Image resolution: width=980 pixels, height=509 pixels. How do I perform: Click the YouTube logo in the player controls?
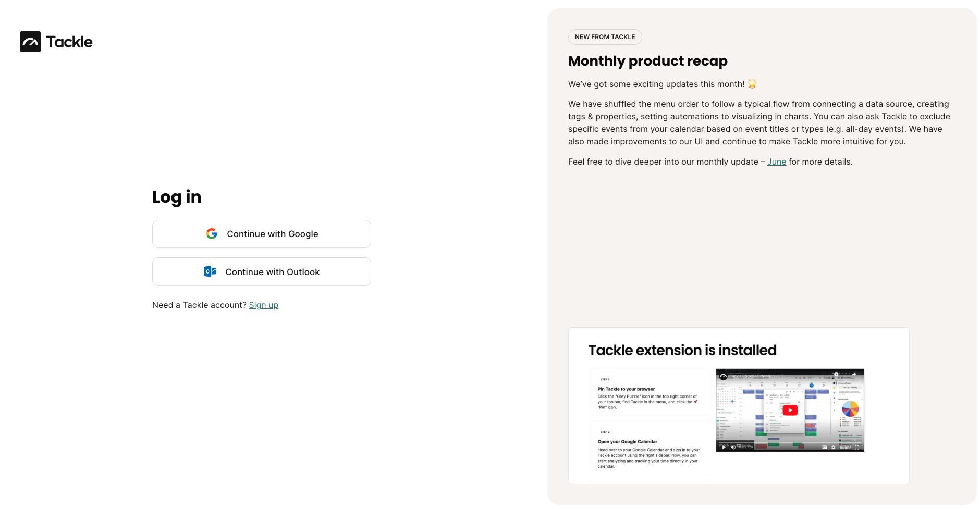846,448
